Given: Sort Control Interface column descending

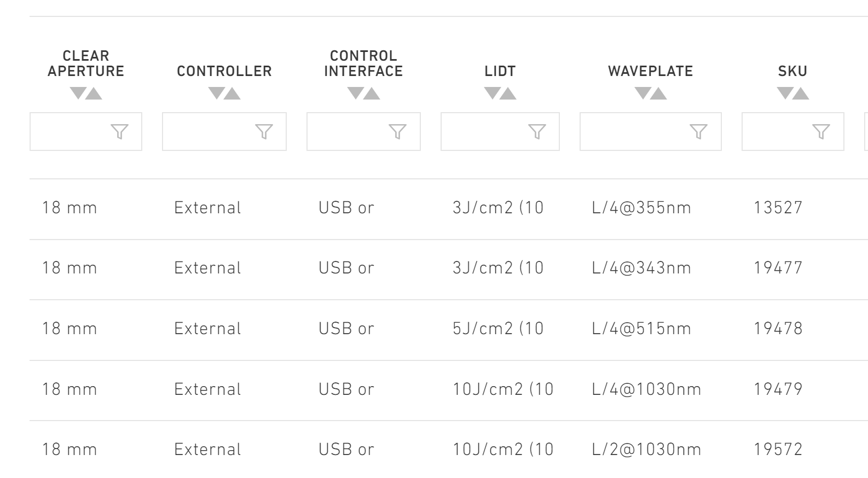Looking at the screenshot, I should (355, 94).
